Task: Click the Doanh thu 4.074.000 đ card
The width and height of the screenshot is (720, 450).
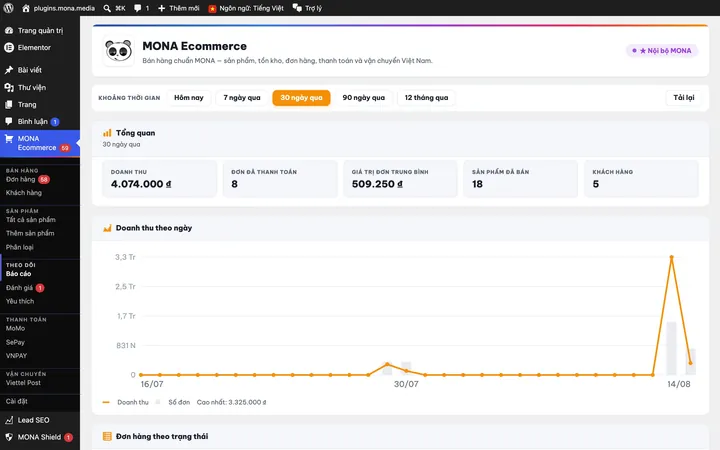Action: [159, 179]
